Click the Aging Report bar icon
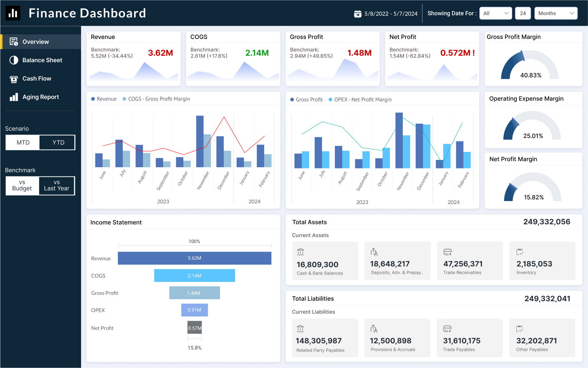The height and width of the screenshot is (368, 588). click(14, 97)
